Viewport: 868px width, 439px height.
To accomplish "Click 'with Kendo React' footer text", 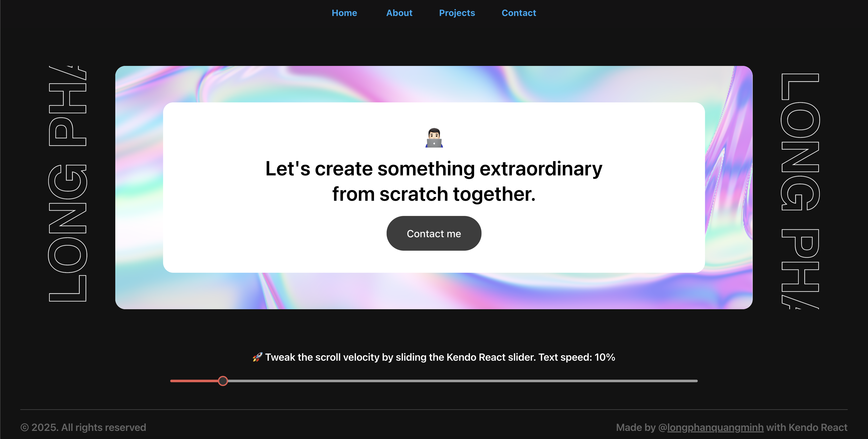I will click(x=807, y=427).
